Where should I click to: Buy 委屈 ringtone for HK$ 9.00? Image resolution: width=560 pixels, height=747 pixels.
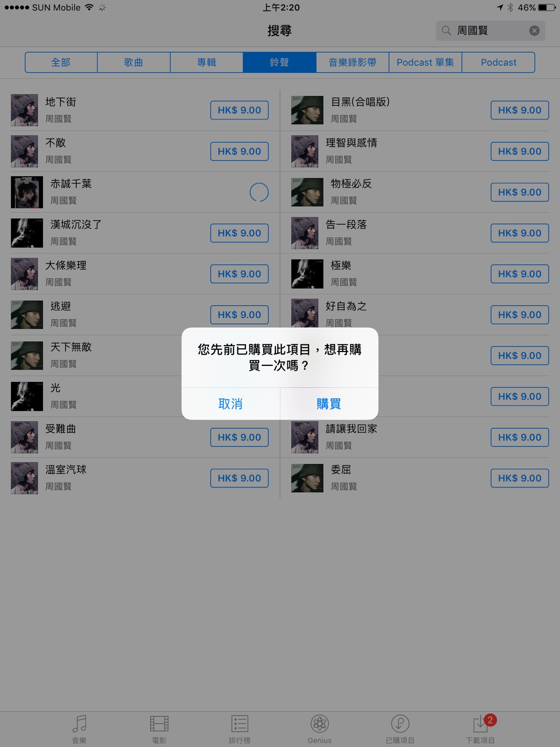520,478
